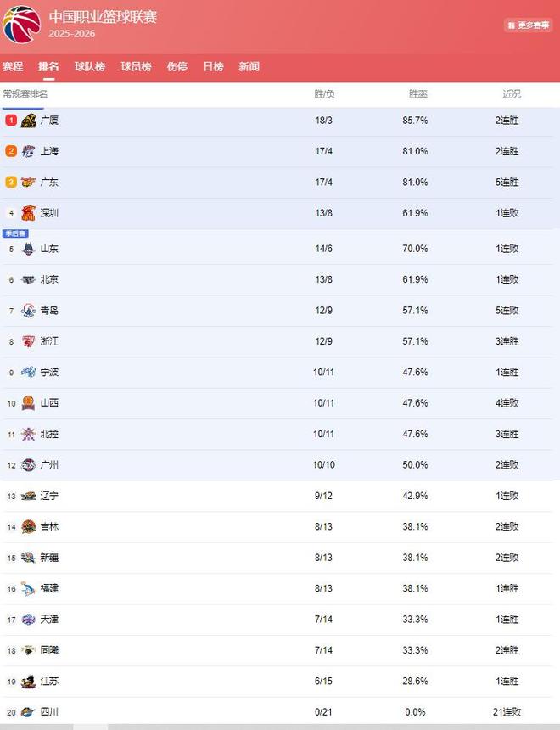Open the 山西 team name link

tap(49, 403)
